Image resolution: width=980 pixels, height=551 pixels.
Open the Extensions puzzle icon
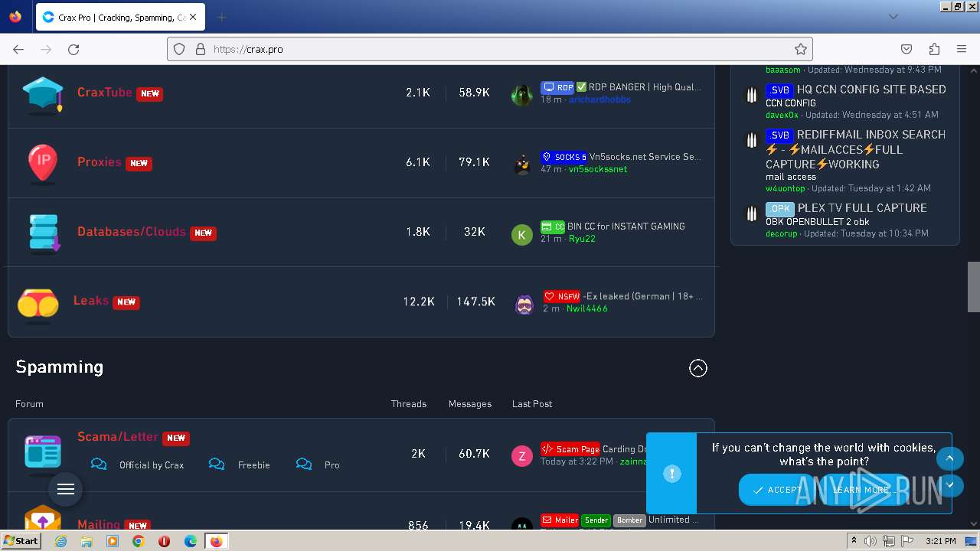pos(934,49)
